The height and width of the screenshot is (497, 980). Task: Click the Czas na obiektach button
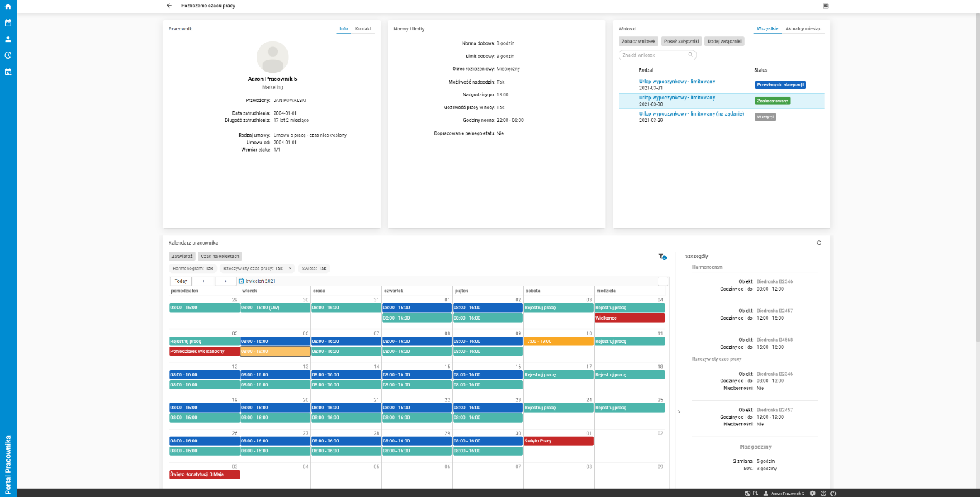(x=220, y=256)
